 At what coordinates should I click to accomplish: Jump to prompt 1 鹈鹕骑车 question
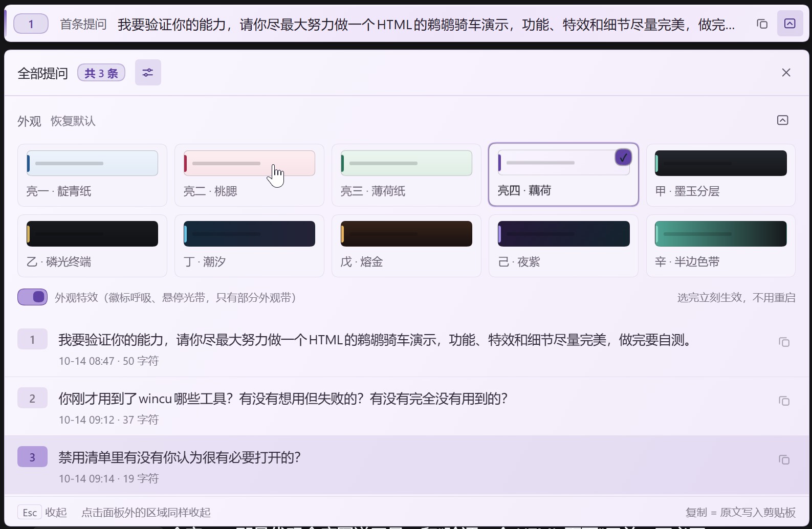point(406,348)
